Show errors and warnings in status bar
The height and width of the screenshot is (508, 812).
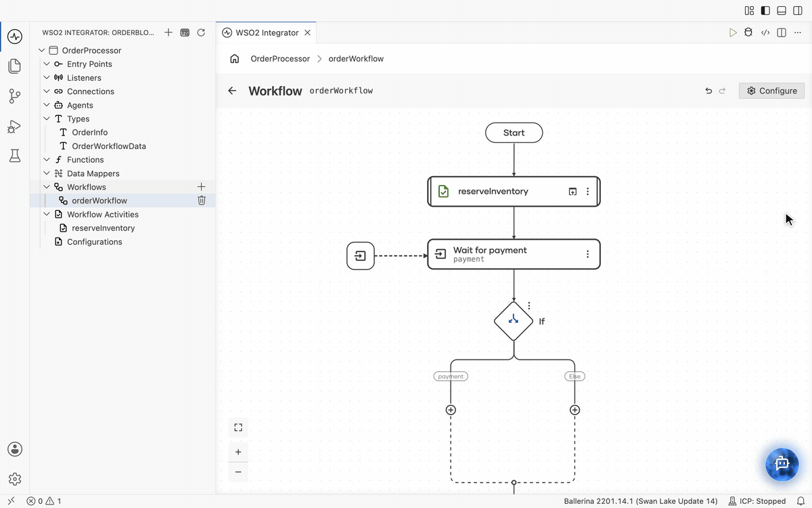tap(44, 501)
